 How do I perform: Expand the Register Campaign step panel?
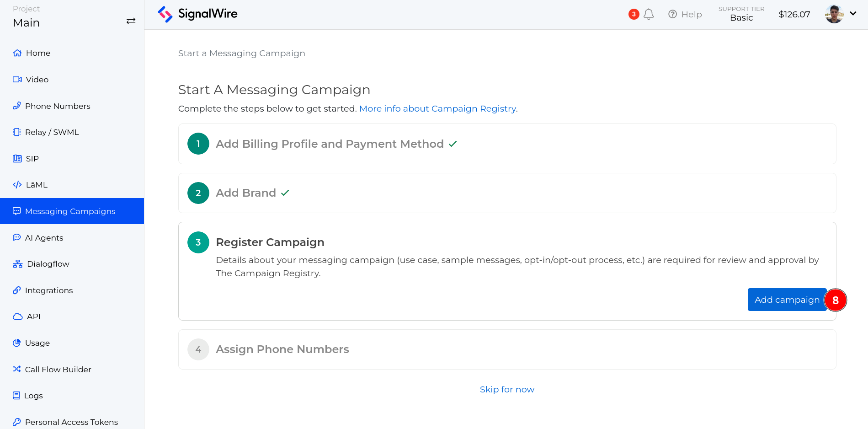pos(270,242)
